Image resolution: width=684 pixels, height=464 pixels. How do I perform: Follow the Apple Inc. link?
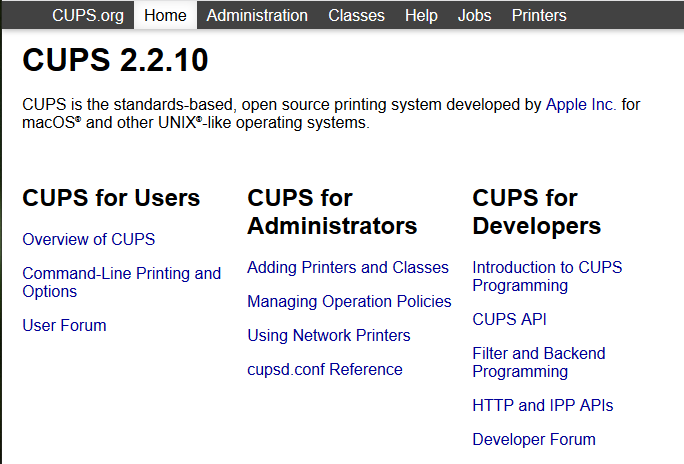(x=581, y=105)
